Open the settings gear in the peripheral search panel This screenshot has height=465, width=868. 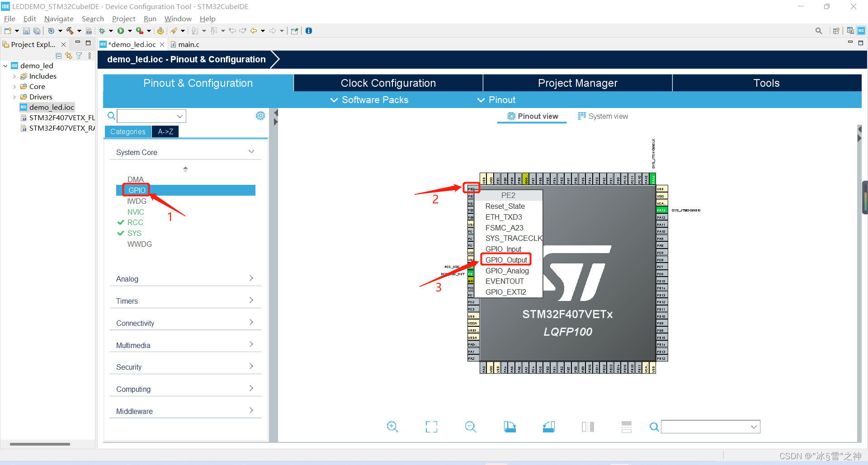point(260,116)
